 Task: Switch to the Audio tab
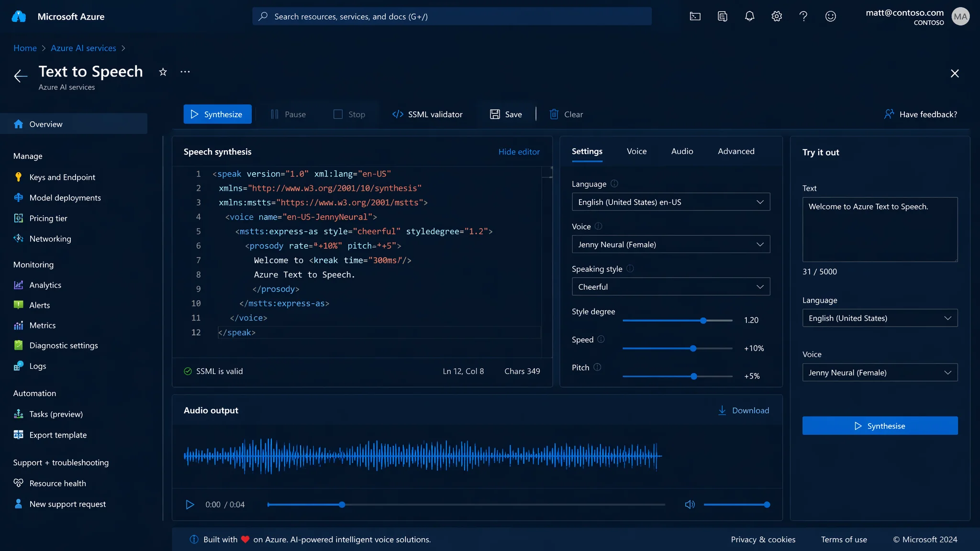[682, 152]
